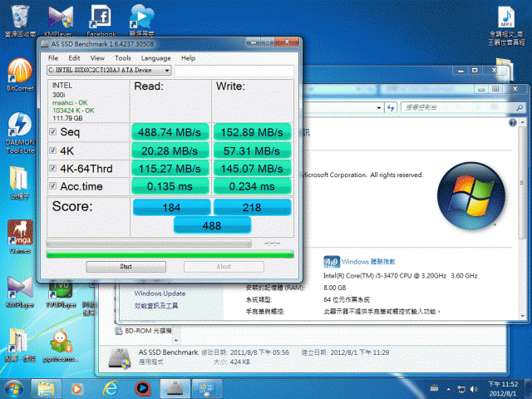The image size is (532, 399).
Task: Open the bt folder on desktop
Action: tap(18, 179)
